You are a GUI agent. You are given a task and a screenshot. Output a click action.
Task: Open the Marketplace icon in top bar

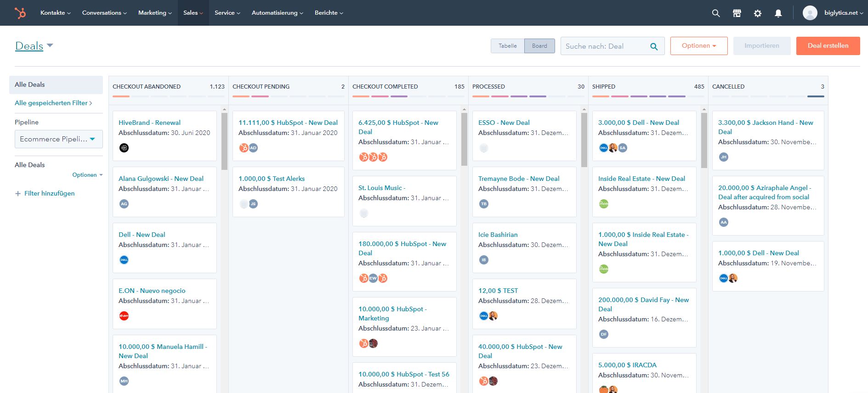coord(737,13)
